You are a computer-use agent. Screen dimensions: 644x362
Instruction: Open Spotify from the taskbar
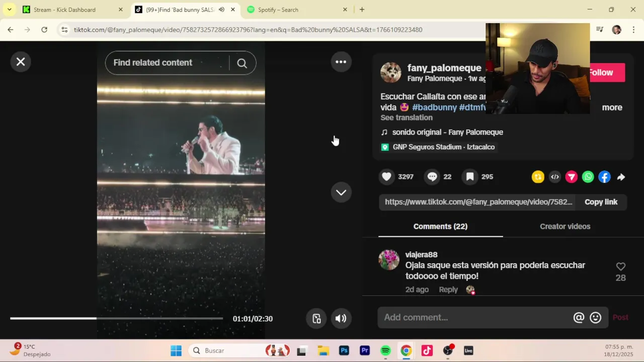click(385, 350)
